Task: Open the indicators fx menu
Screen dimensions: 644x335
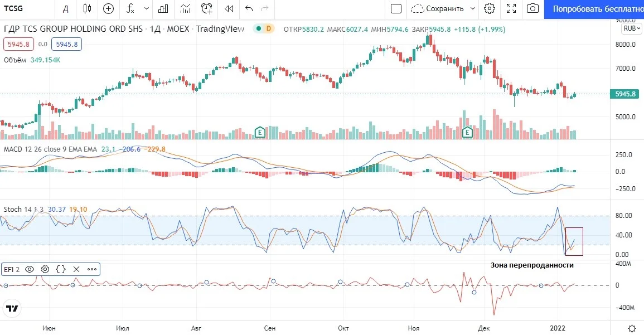Action: [130, 8]
